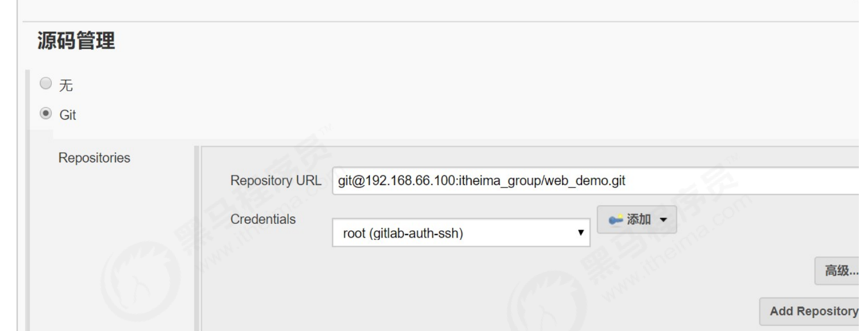Click into the Repository URL input field
Screen dimensions: 868x331
pyautogui.click(x=595, y=181)
